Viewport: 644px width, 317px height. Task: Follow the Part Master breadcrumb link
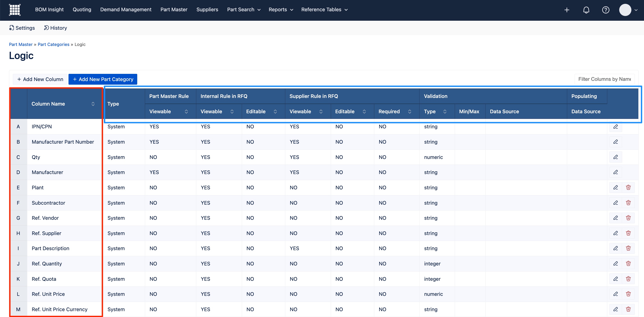pyautogui.click(x=21, y=44)
